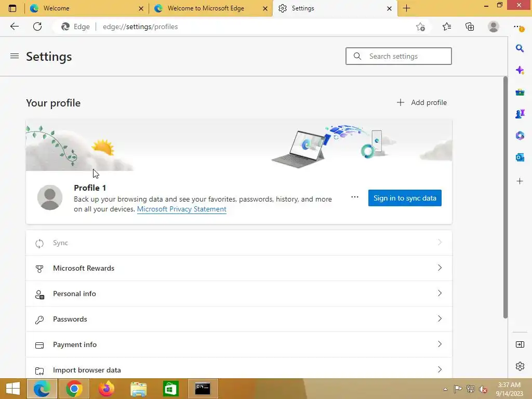Switch to the Welcome tab
Image resolution: width=532 pixels, height=399 pixels.
point(87,8)
